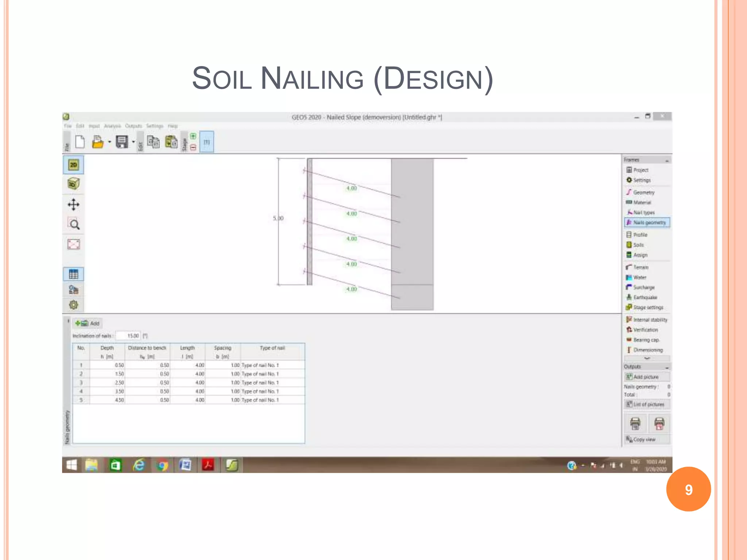Open the gear settings icon in left toolbar
747x560 pixels.
pyautogui.click(x=73, y=305)
